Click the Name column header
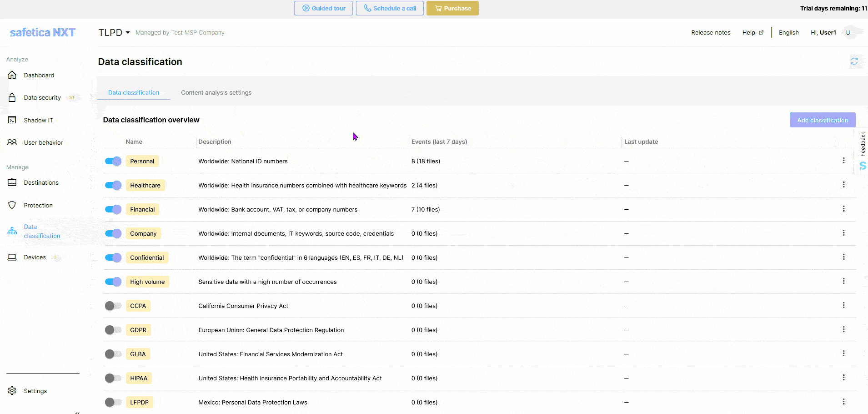 [x=134, y=141]
